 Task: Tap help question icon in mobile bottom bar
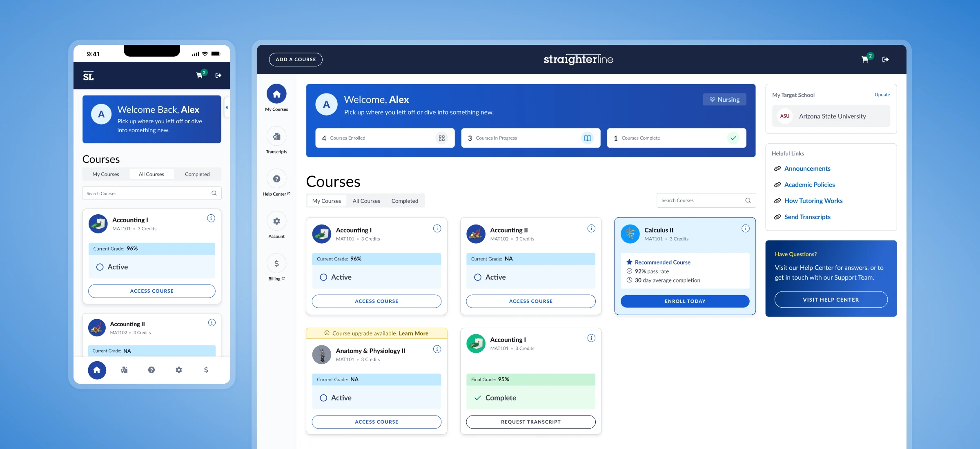pos(151,370)
